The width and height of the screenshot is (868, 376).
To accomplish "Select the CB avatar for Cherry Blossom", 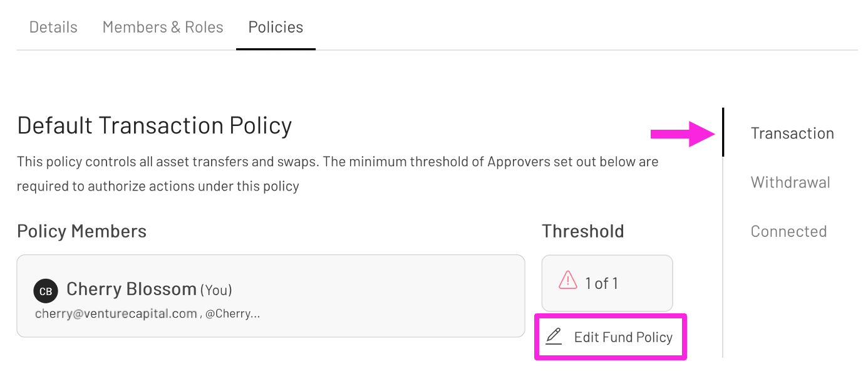I will tap(45, 291).
